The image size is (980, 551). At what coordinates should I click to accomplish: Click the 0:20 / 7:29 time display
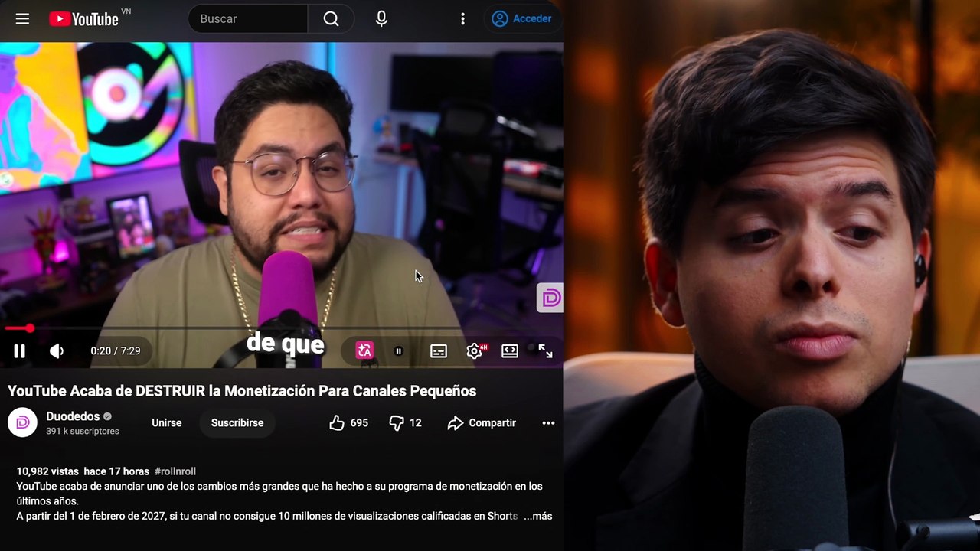(116, 351)
